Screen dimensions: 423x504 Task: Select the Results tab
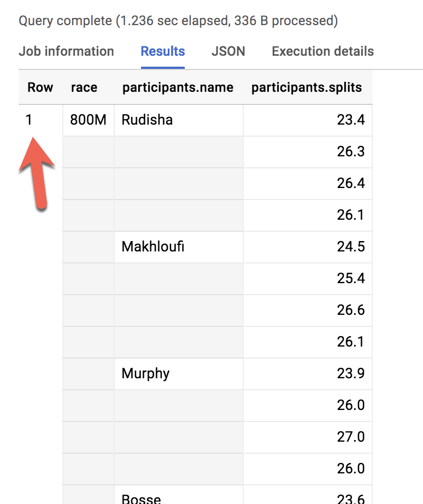(162, 51)
